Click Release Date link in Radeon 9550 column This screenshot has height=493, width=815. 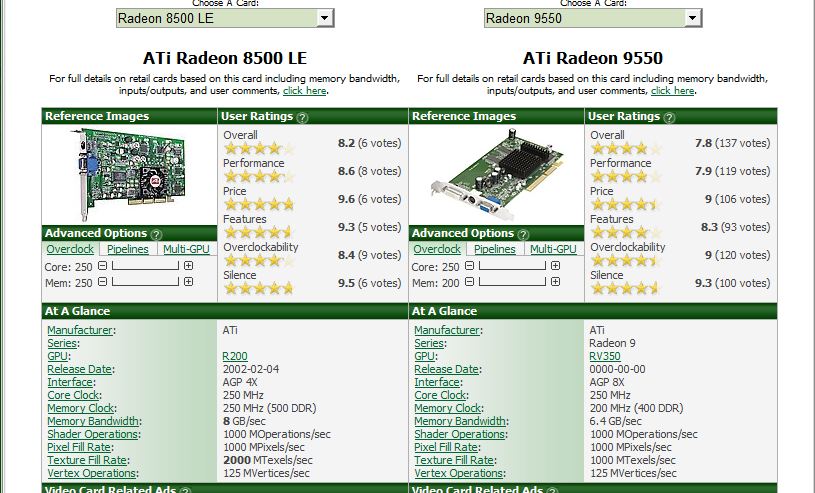pos(446,369)
